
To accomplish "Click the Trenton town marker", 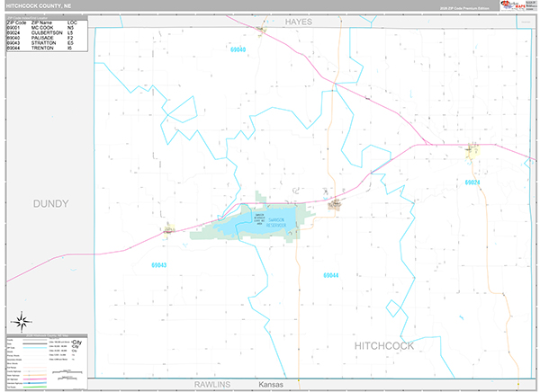I will click(x=335, y=204).
